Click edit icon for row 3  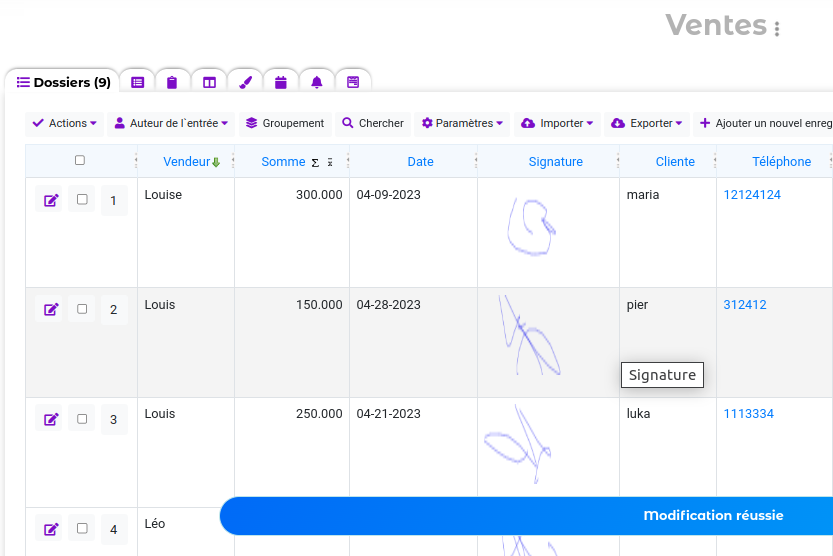click(x=51, y=419)
